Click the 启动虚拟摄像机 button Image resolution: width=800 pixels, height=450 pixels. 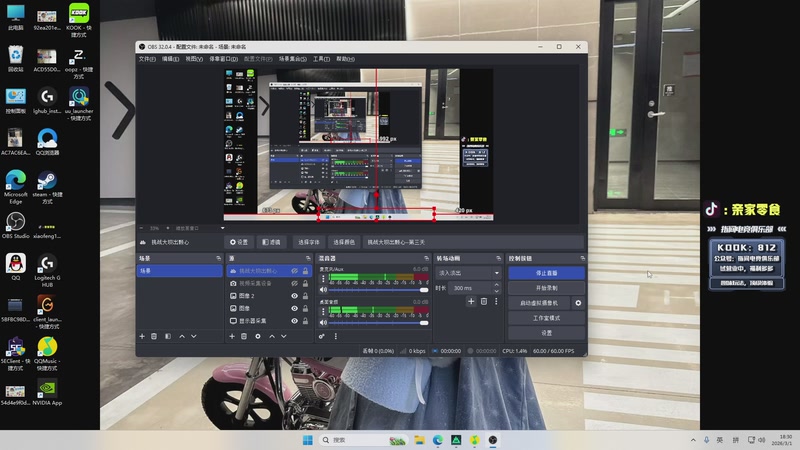[539, 303]
